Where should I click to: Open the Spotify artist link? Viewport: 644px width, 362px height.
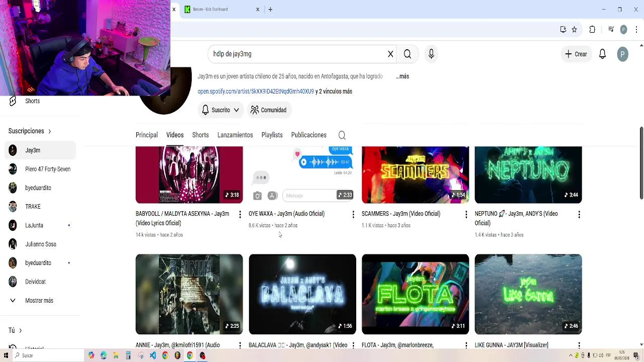tap(256, 92)
